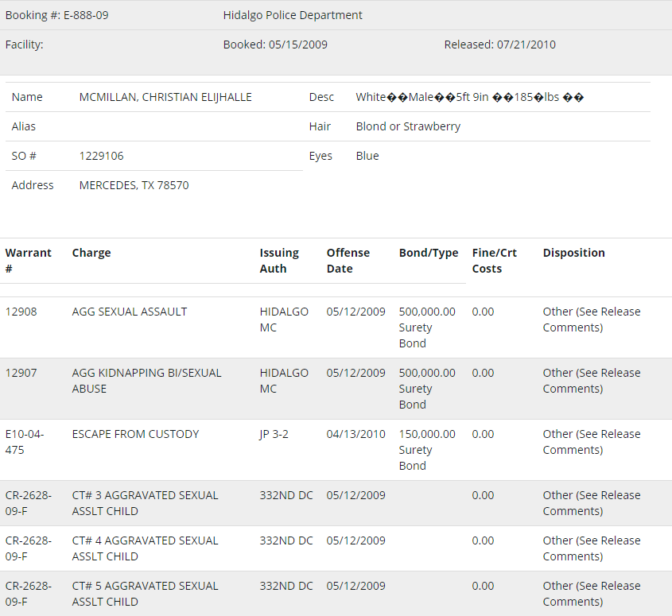Click the SO number 1229106
672x616 pixels.
101,156
